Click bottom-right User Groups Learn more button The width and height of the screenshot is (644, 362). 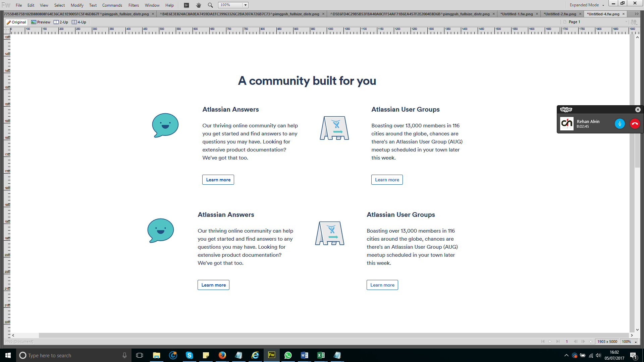pos(382,285)
